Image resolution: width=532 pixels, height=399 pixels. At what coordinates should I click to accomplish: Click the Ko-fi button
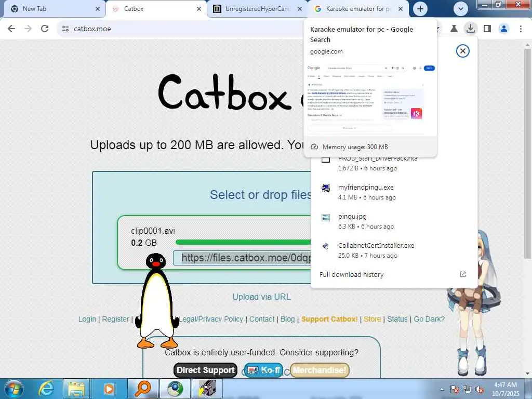[x=263, y=370]
